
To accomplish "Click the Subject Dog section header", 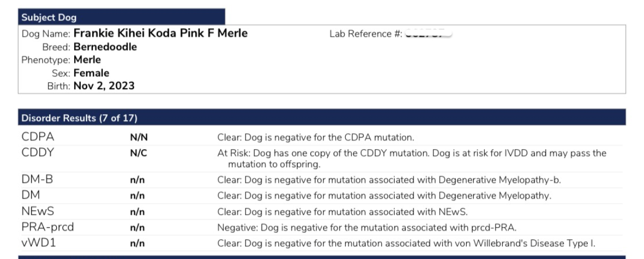I will point(121,17).
